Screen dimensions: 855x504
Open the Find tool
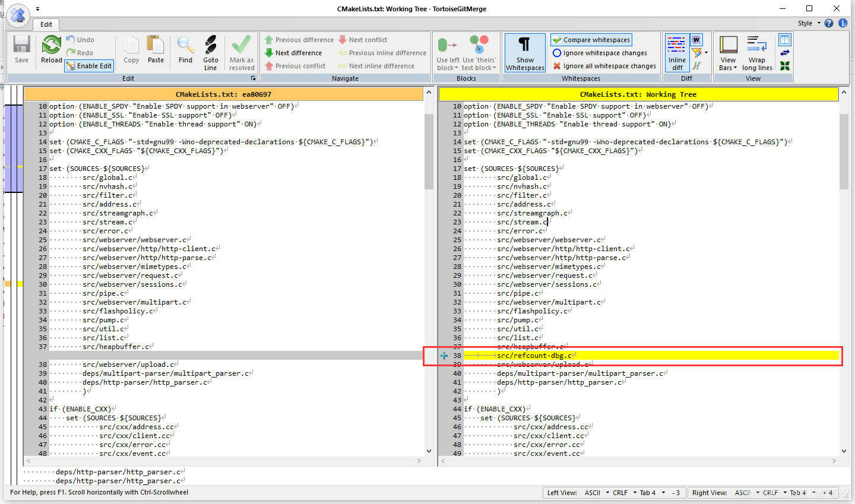pyautogui.click(x=185, y=49)
